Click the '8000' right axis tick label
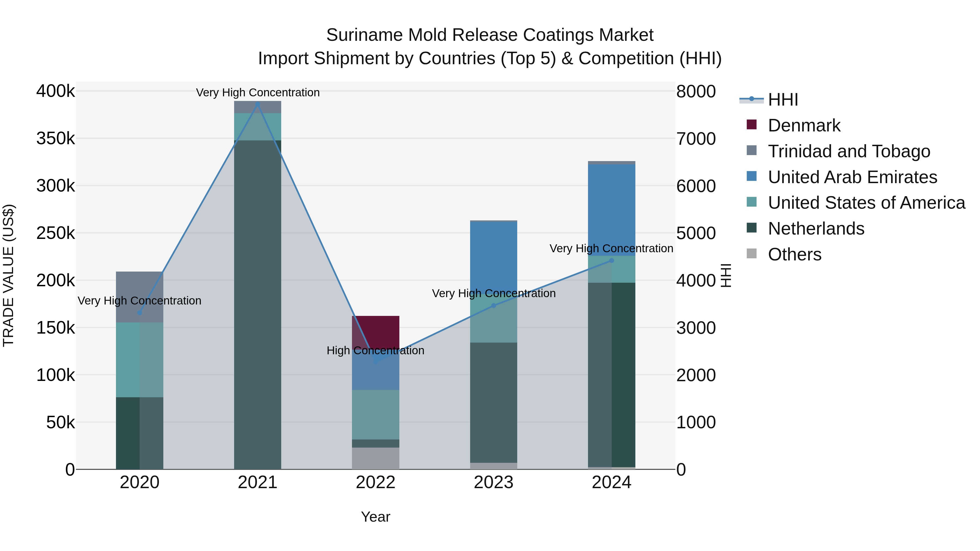The image size is (980, 551). pyautogui.click(x=696, y=91)
